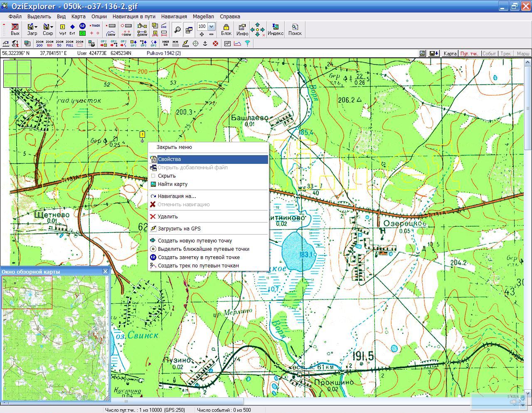Viewport: 532px width, 413px height.
Task: Open the Опции menu
Action: pos(99,17)
